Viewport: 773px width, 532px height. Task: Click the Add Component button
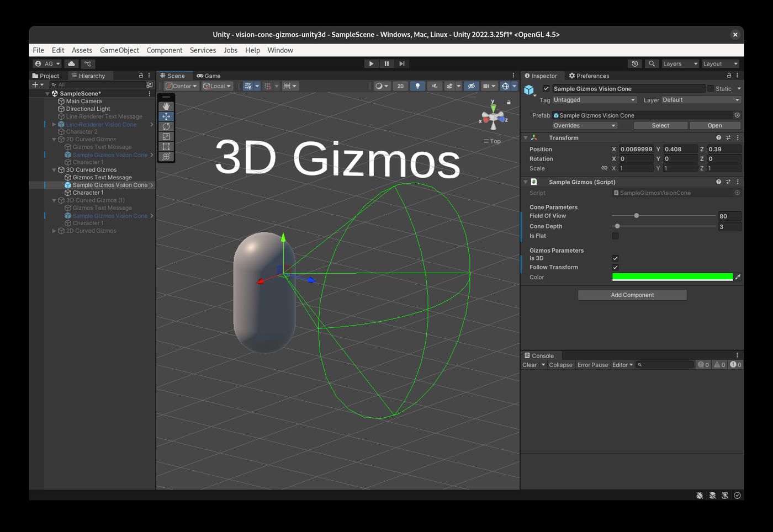click(x=632, y=295)
